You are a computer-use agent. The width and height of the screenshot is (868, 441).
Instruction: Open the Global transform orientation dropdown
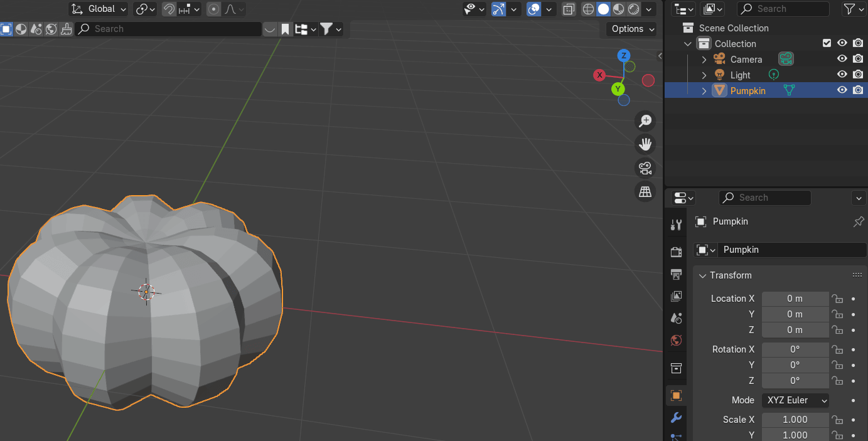click(x=99, y=9)
